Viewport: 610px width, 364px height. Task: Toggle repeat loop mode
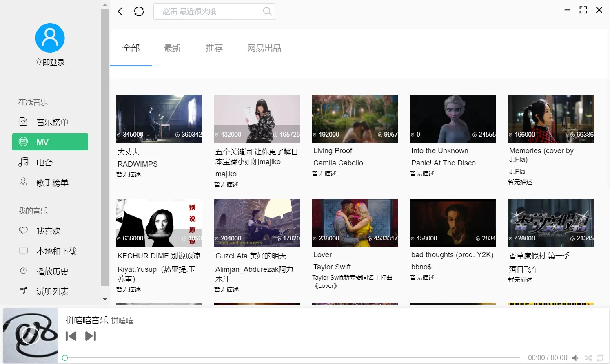coord(600,357)
